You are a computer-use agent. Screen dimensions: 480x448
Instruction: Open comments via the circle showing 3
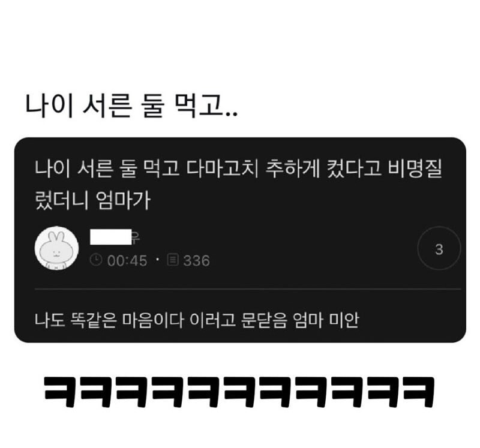[439, 248]
